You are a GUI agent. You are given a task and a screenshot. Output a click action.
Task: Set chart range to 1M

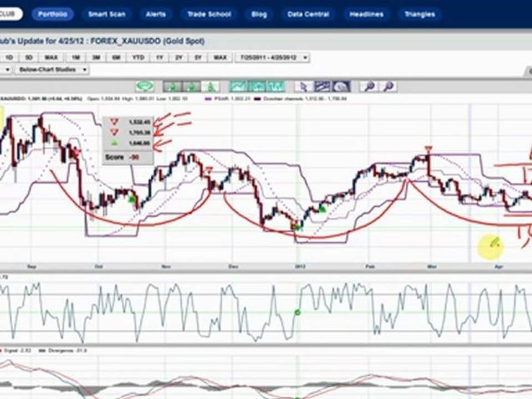[76, 57]
